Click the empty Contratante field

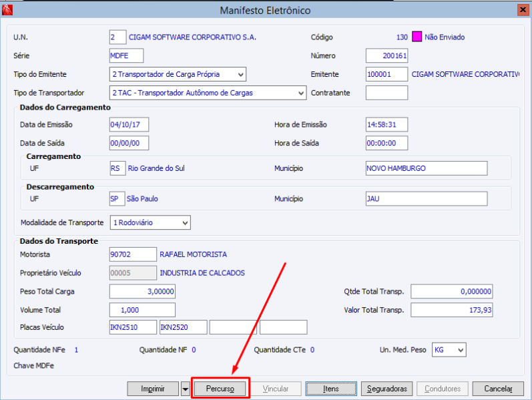point(386,93)
